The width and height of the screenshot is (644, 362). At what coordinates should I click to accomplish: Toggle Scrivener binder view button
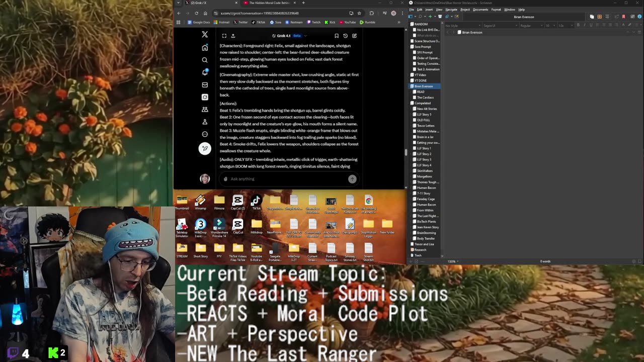click(x=411, y=17)
